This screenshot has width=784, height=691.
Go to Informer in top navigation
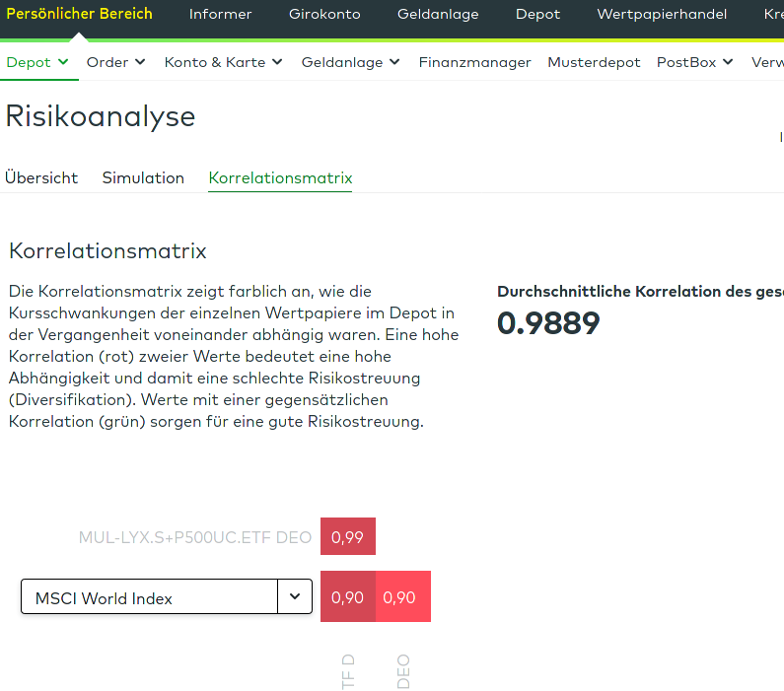(220, 14)
